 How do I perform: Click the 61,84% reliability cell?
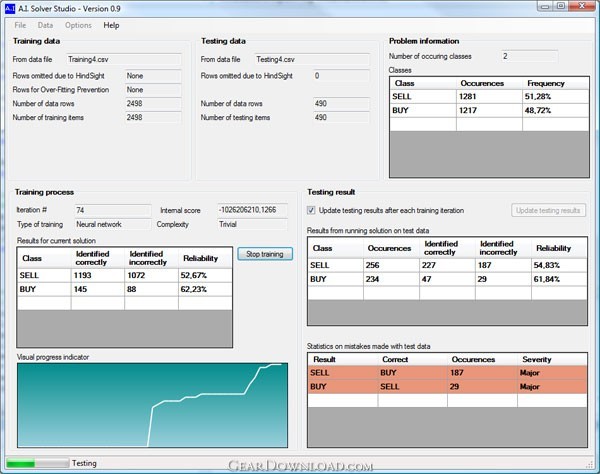(x=559, y=279)
